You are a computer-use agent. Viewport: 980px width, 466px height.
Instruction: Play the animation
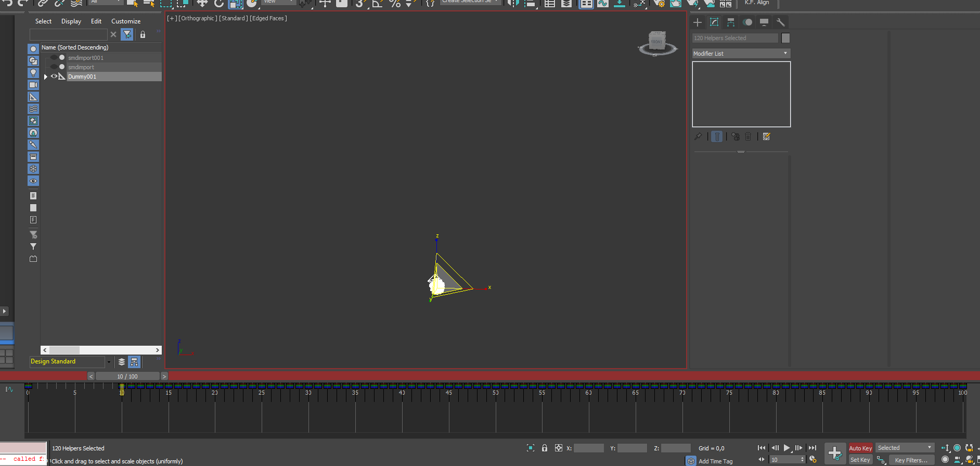pyautogui.click(x=787, y=448)
